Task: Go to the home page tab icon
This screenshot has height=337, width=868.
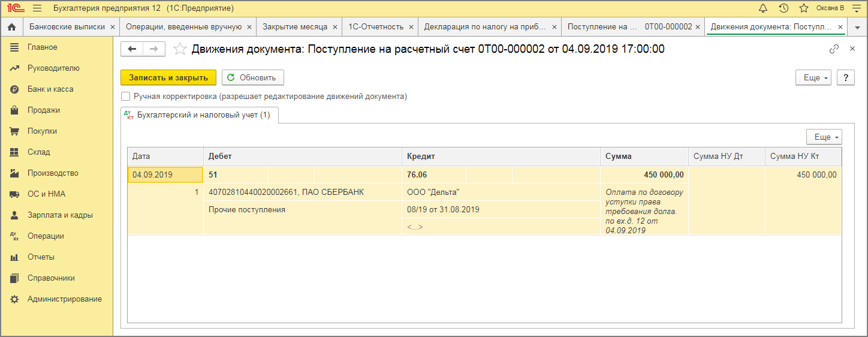Action: pyautogui.click(x=11, y=27)
